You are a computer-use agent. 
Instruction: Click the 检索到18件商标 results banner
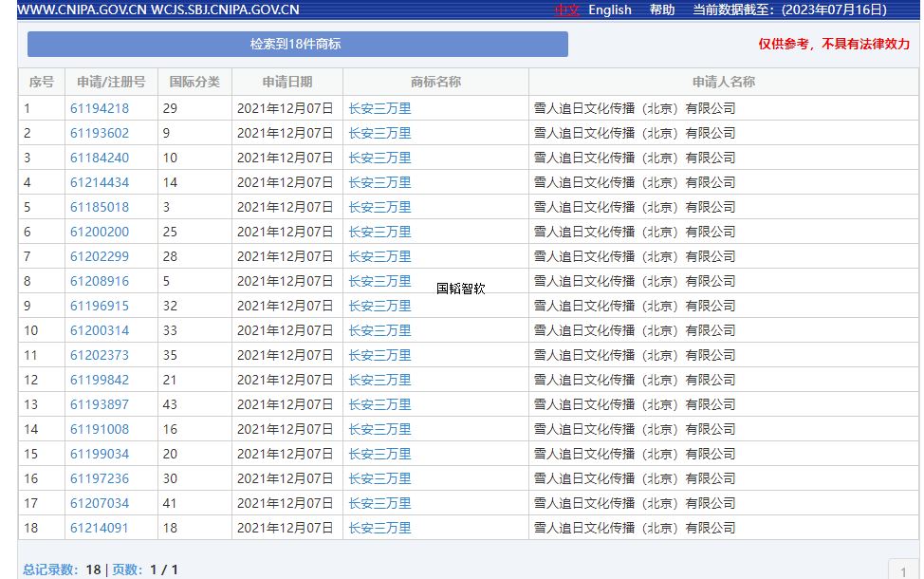[x=298, y=45]
